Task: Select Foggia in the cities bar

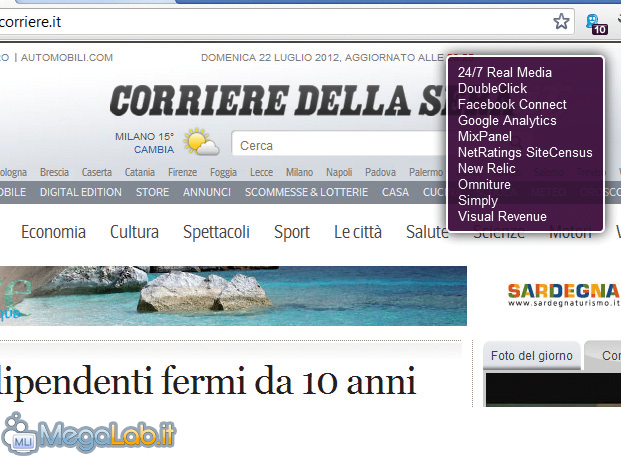Action: 223,173
